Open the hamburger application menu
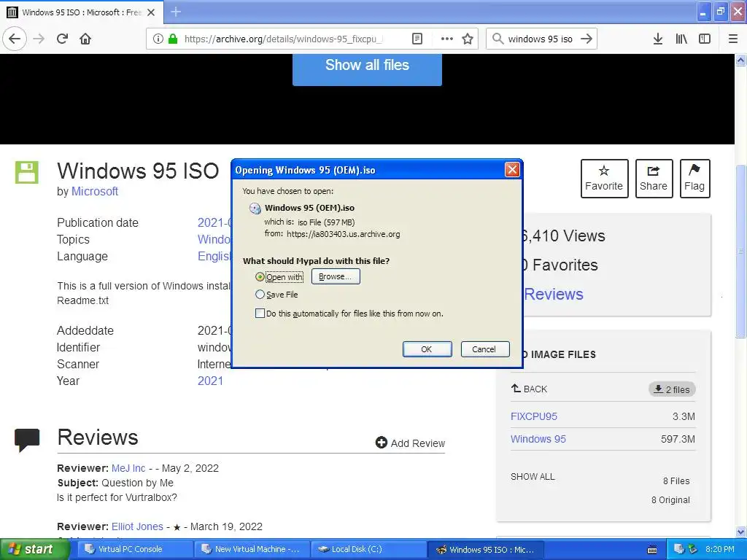Image resolution: width=747 pixels, height=560 pixels. pyautogui.click(x=733, y=39)
